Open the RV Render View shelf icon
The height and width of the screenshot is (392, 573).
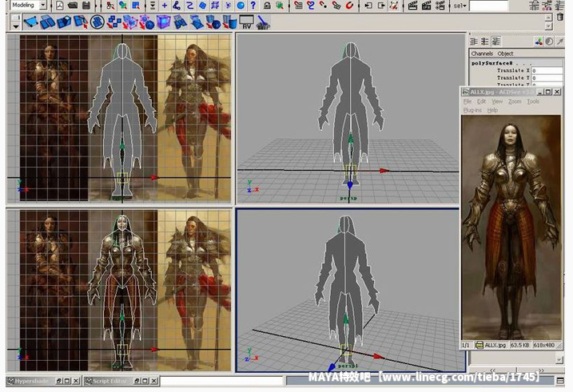[247, 22]
